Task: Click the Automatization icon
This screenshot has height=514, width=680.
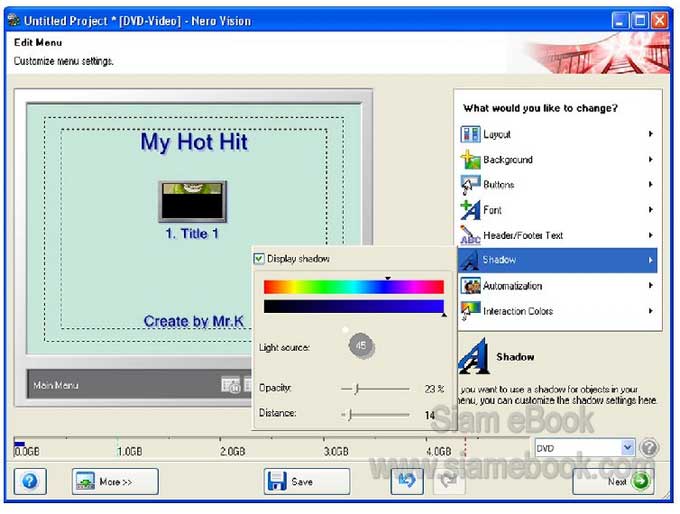Action: click(x=470, y=286)
